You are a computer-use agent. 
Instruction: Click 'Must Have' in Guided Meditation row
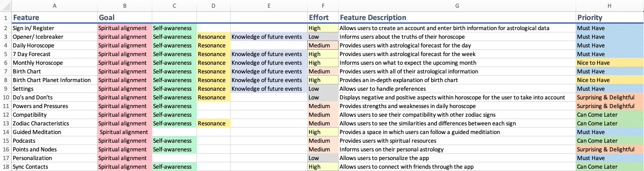pyautogui.click(x=610, y=132)
